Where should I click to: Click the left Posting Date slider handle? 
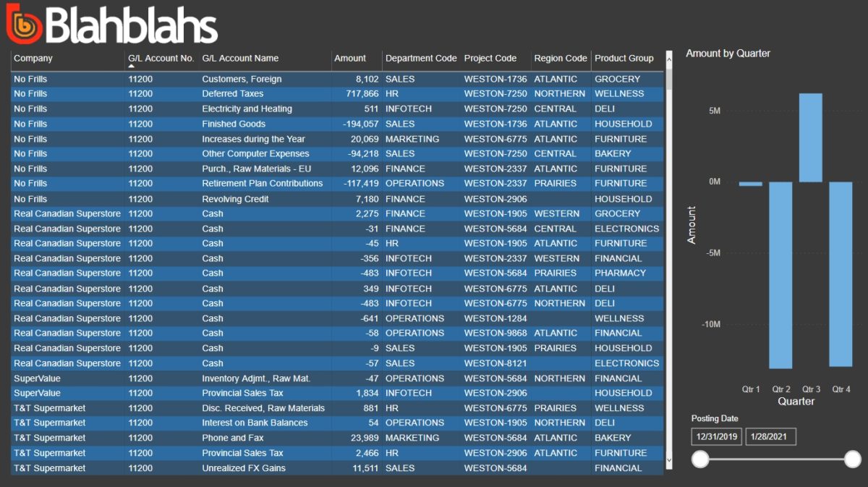pyautogui.click(x=700, y=459)
